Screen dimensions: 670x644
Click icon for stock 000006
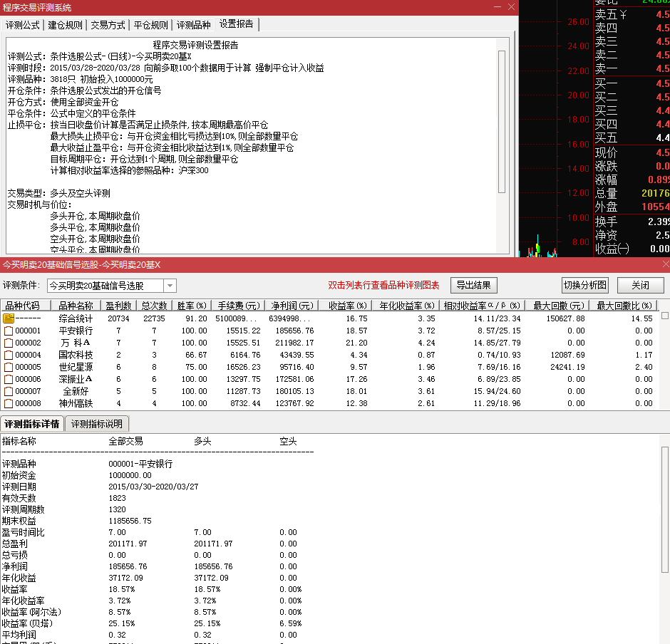pyautogui.click(x=9, y=379)
